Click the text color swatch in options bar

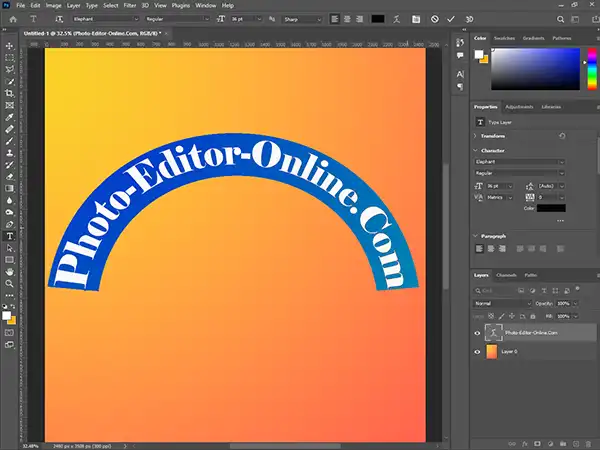click(x=378, y=19)
